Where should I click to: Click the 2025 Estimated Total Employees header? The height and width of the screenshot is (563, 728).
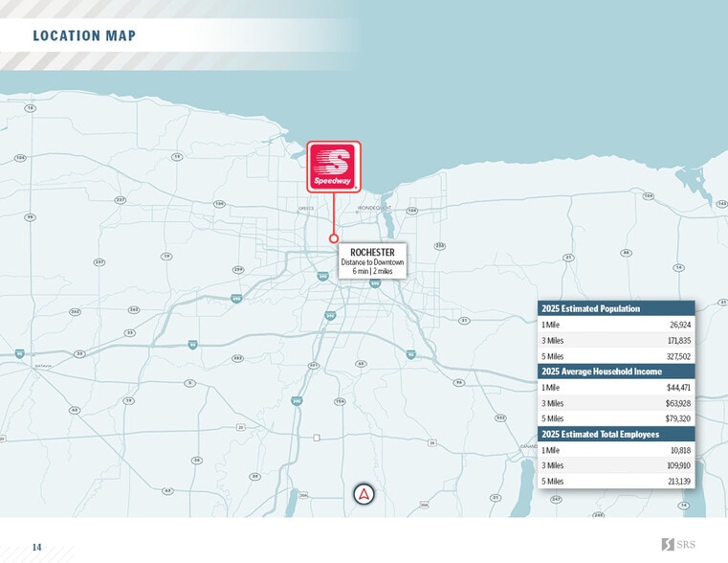pyautogui.click(x=600, y=435)
